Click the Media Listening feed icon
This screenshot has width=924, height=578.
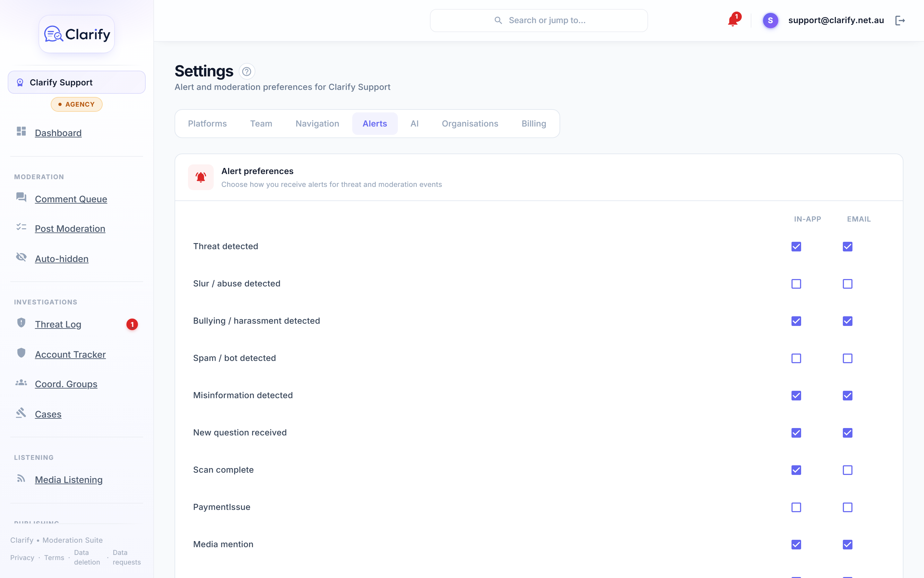coord(21,478)
